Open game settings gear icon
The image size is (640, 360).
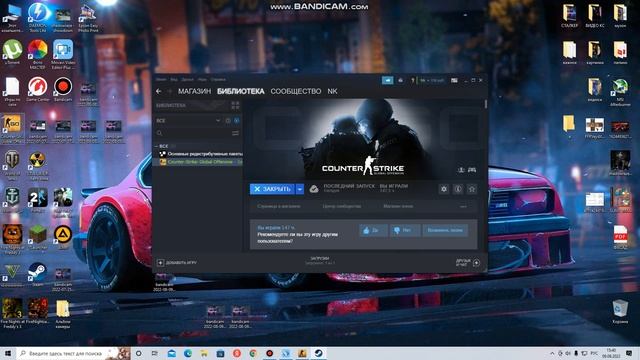[x=444, y=189]
